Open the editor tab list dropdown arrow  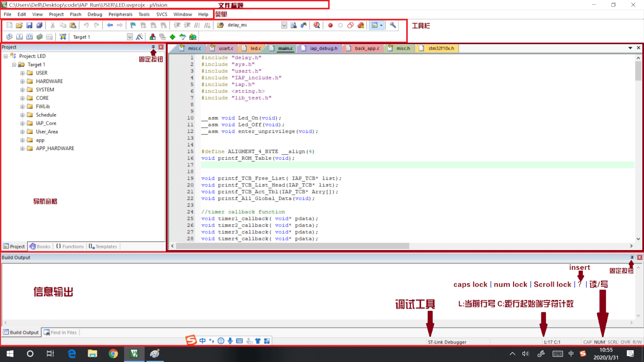630,48
